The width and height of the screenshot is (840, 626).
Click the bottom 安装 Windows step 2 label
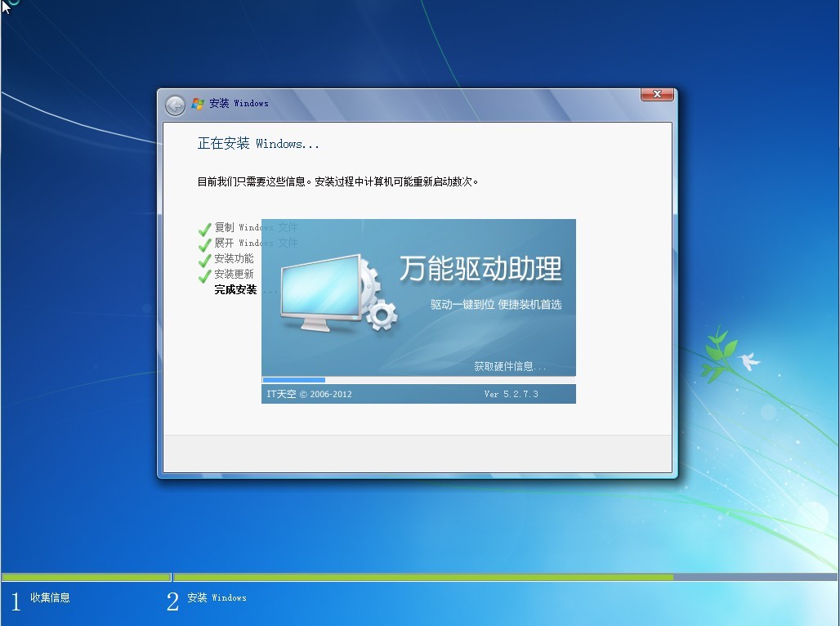pyautogui.click(x=217, y=597)
